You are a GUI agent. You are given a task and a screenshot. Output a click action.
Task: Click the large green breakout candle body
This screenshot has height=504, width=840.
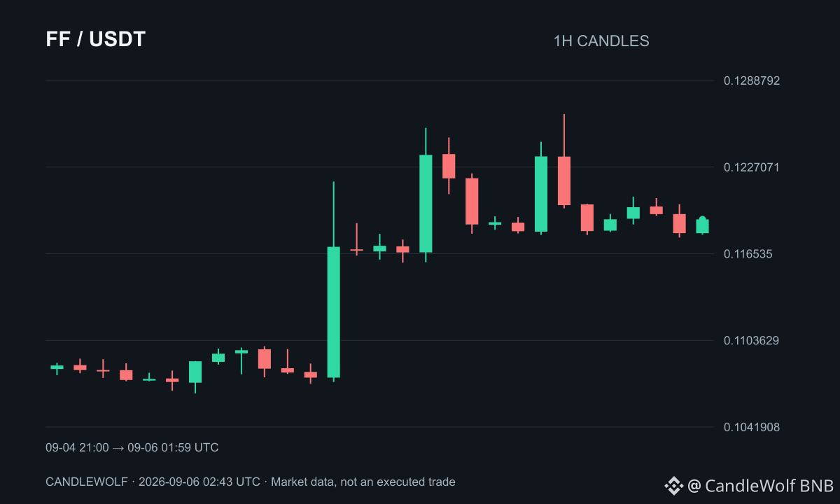click(333, 312)
